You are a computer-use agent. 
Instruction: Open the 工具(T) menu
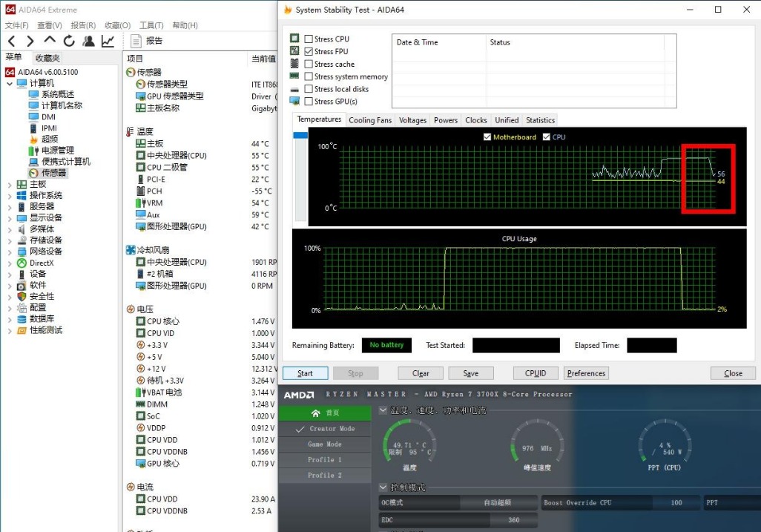[x=151, y=25]
